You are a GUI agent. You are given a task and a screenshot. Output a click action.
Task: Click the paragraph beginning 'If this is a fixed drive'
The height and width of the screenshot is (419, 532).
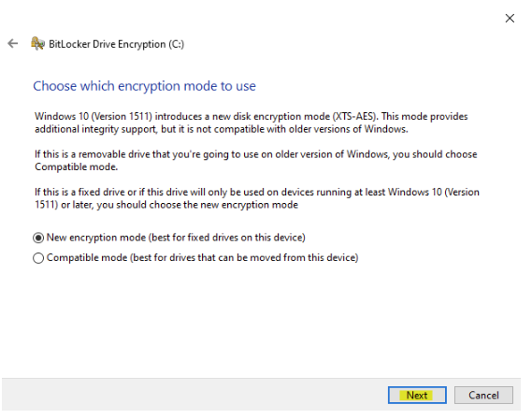pyautogui.click(x=257, y=198)
